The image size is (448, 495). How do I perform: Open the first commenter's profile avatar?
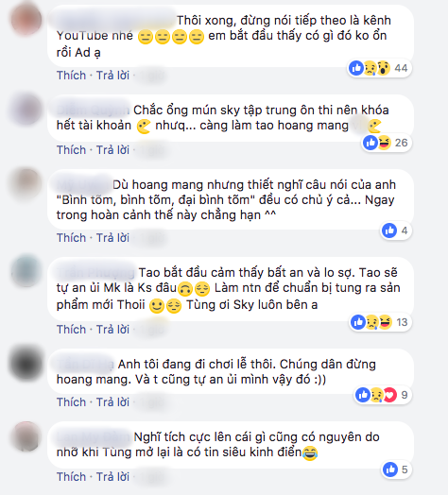(26, 19)
